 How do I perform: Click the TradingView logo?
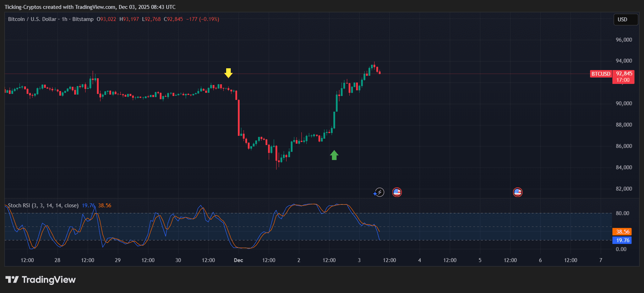tap(41, 280)
